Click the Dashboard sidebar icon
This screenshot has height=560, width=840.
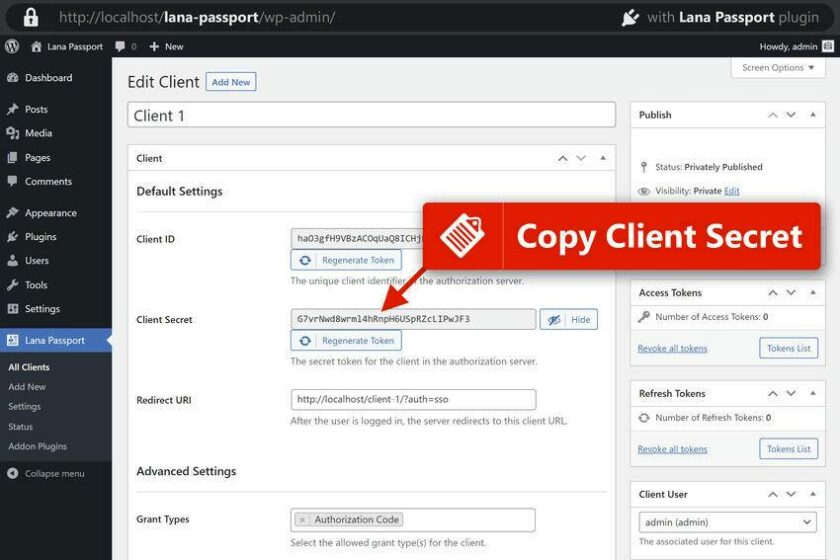point(12,78)
